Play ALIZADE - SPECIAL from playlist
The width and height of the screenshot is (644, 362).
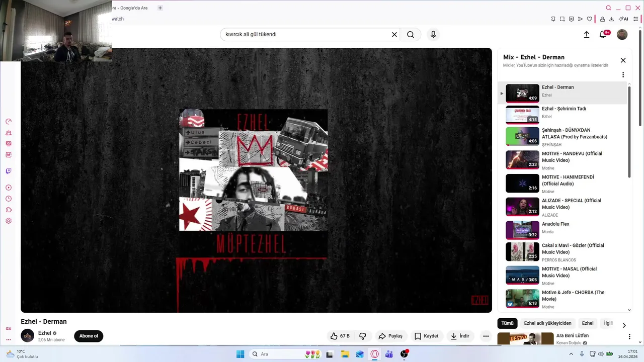click(x=562, y=207)
